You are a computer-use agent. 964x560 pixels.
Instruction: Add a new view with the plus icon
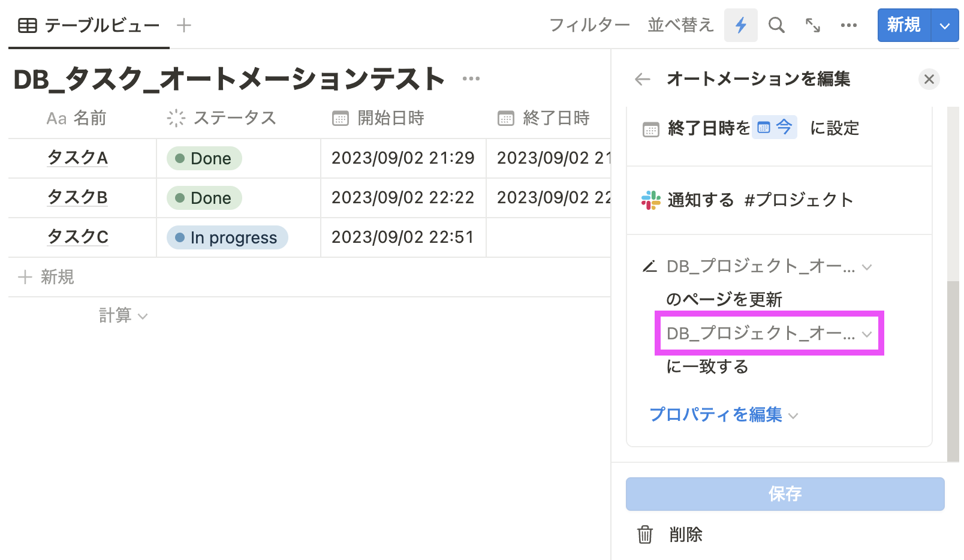click(184, 25)
